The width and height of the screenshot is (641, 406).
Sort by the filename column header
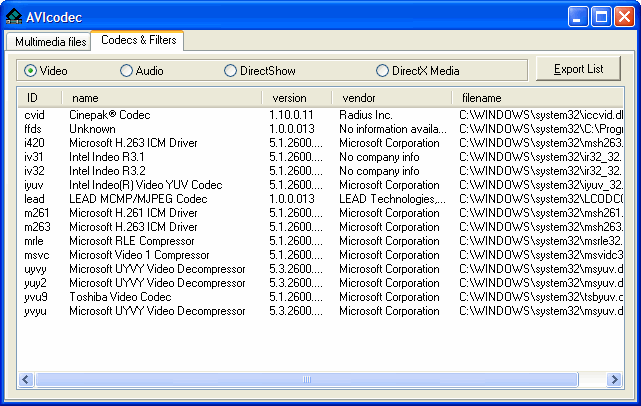pyautogui.click(x=538, y=98)
